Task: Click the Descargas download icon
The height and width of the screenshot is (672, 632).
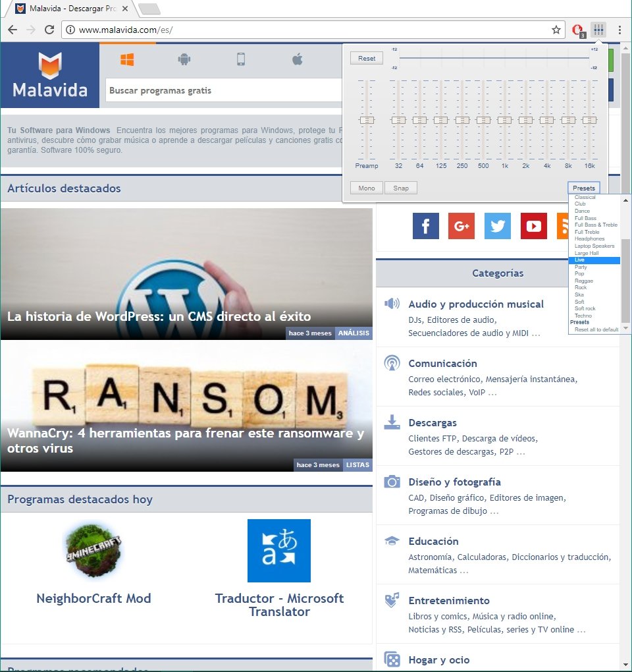Action: [392, 422]
